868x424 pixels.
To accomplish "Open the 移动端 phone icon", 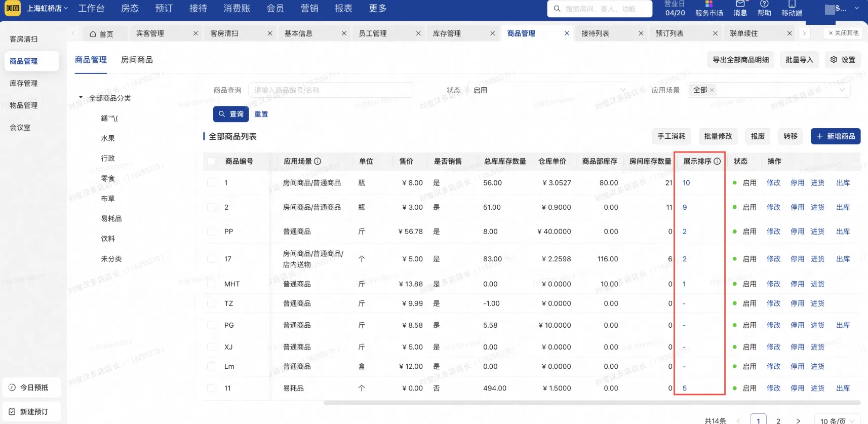I will click(x=792, y=4).
